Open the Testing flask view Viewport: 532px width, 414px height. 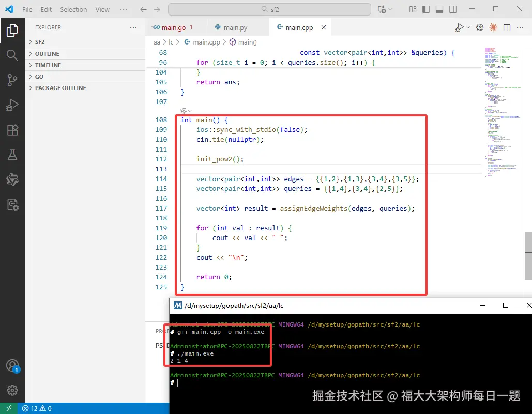point(12,155)
